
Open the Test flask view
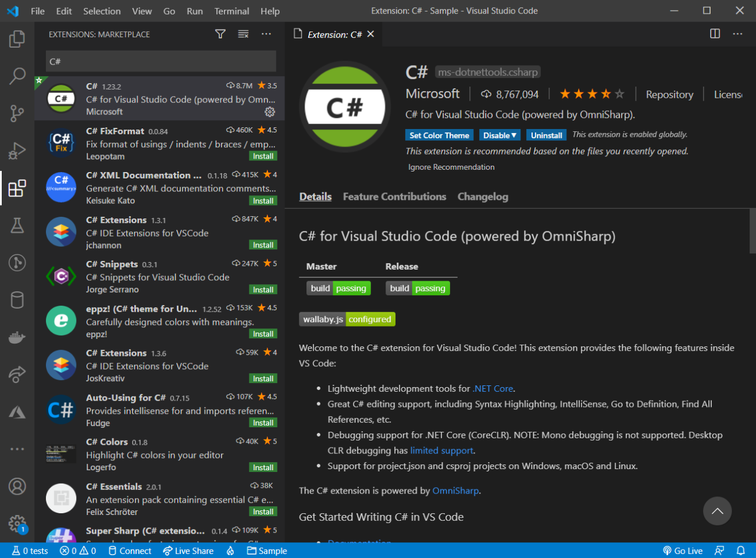(17, 226)
